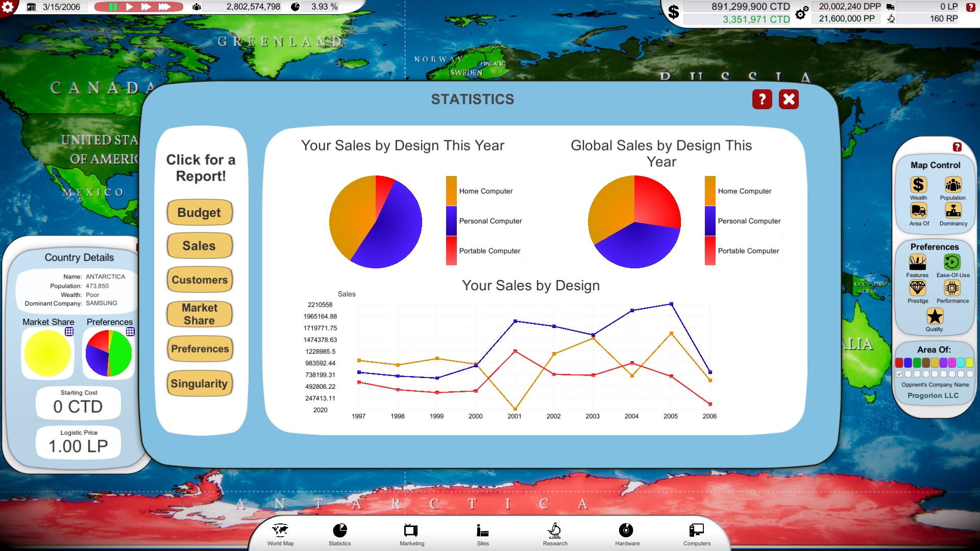980x551 pixels.
Task: Click the Quality preferences star icon
Action: pyautogui.click(x=934, y=316)
